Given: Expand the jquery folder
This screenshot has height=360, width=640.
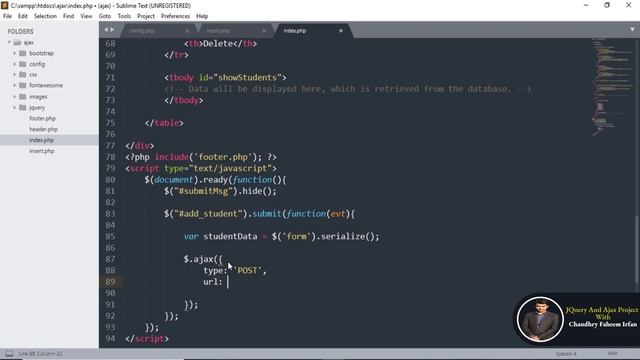Looking at the screenshot, I should 14,107.
